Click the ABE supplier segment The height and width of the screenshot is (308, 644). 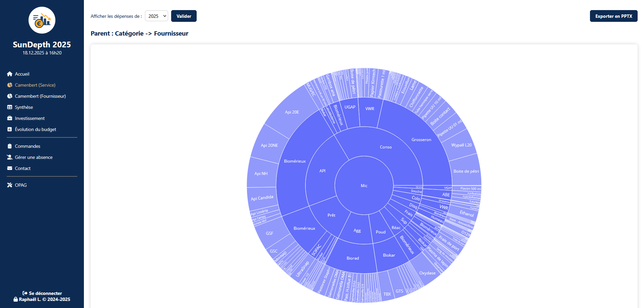tap(446, 195)
